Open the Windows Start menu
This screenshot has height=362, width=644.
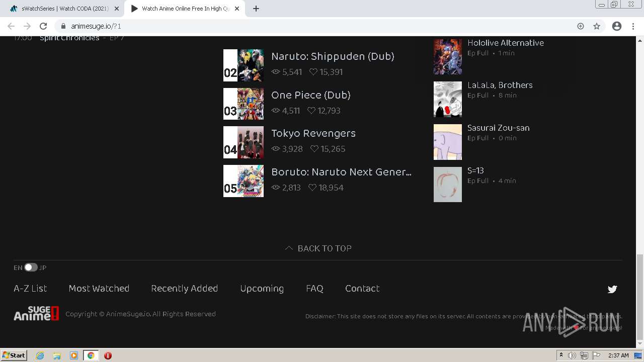tap(14, 355)
